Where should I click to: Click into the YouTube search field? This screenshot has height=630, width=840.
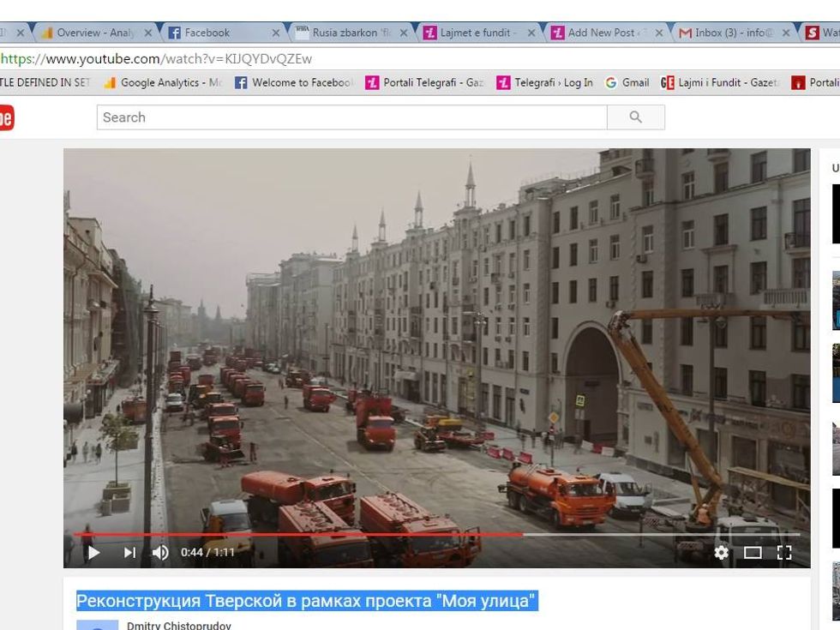tap(351, 117)
